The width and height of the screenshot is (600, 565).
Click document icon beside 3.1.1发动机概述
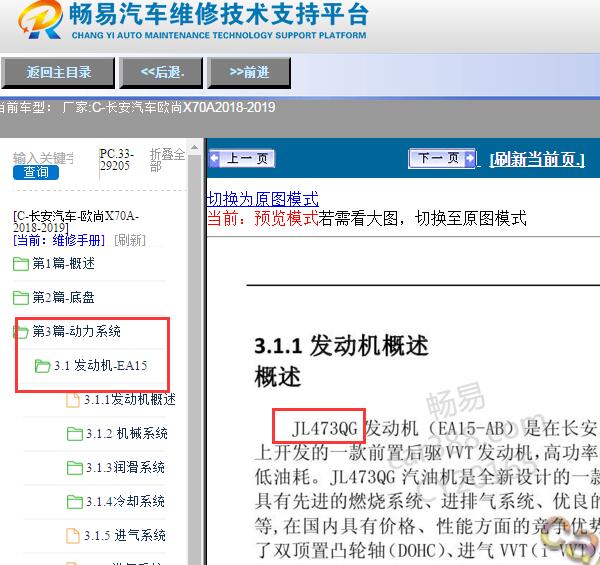click(73, 400)
